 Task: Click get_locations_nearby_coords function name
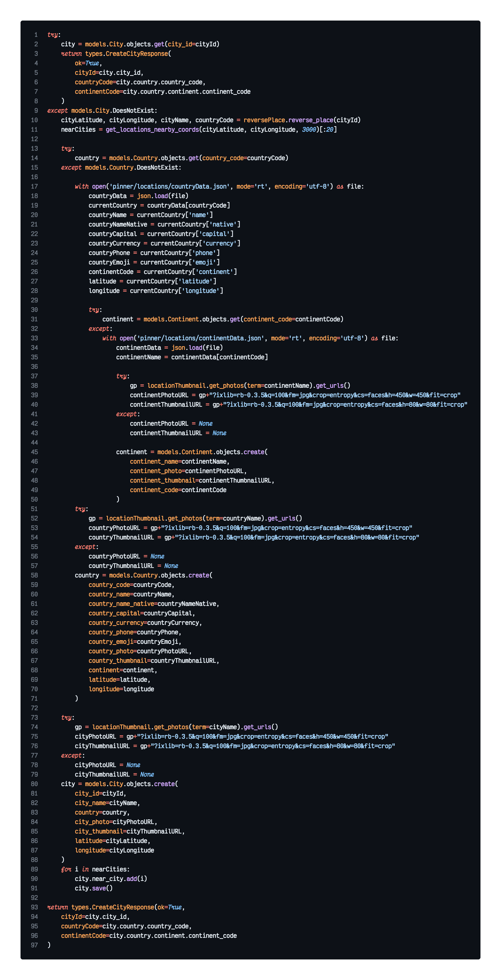(x=152, y=130)
